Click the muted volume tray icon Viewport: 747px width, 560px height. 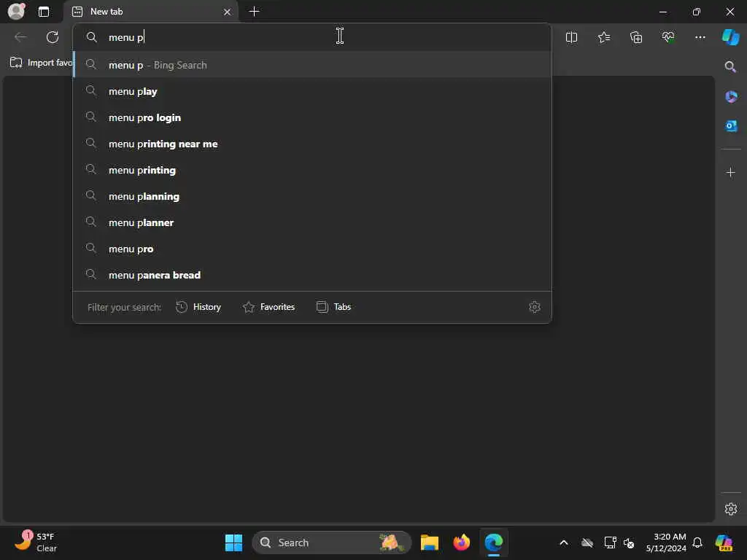pyautogui.click(x=629, y=542)
